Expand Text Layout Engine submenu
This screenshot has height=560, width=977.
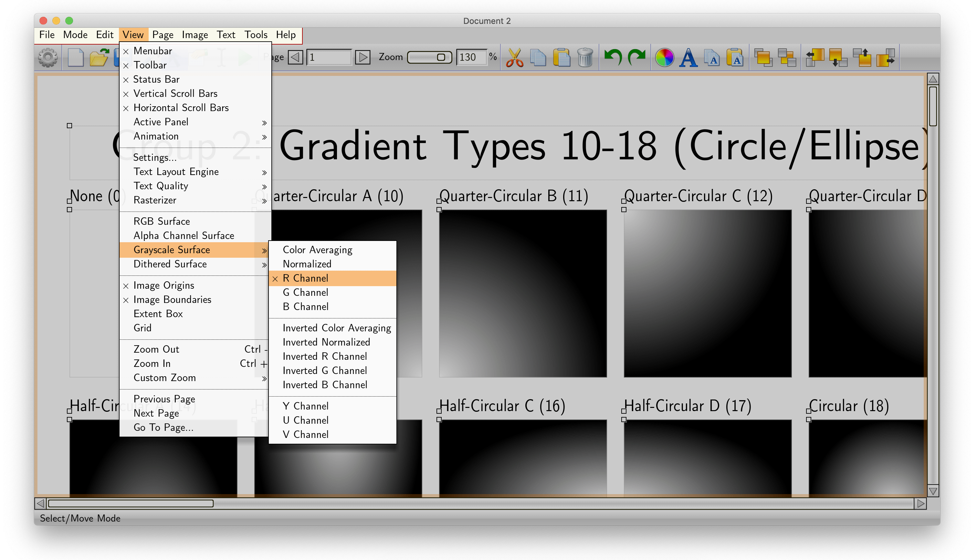point(195,171)
